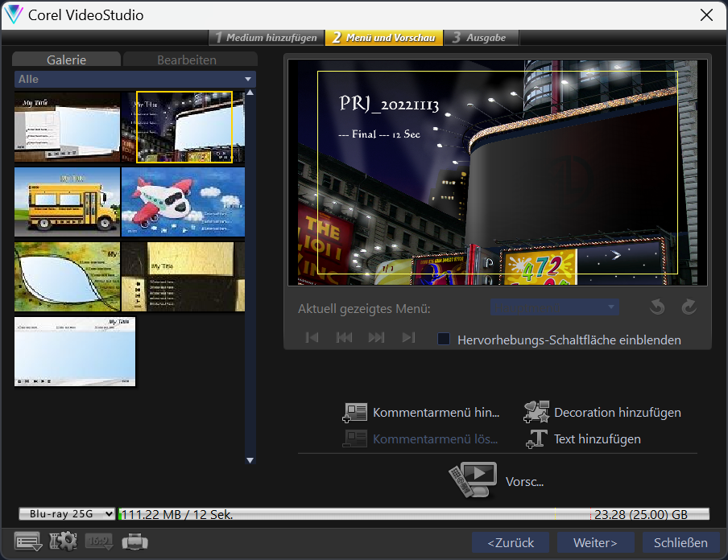
Task: Click the Final 12 Sec chapter text
Action: click(379, 134)
